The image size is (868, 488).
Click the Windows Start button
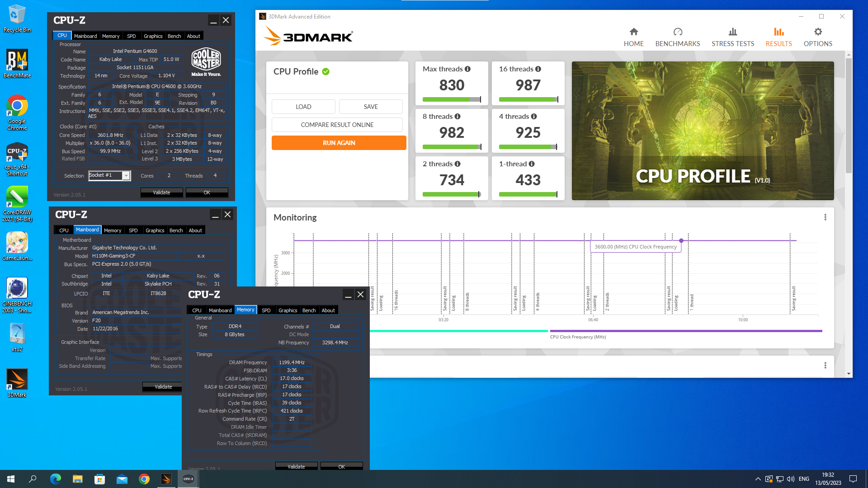[11, 479]
